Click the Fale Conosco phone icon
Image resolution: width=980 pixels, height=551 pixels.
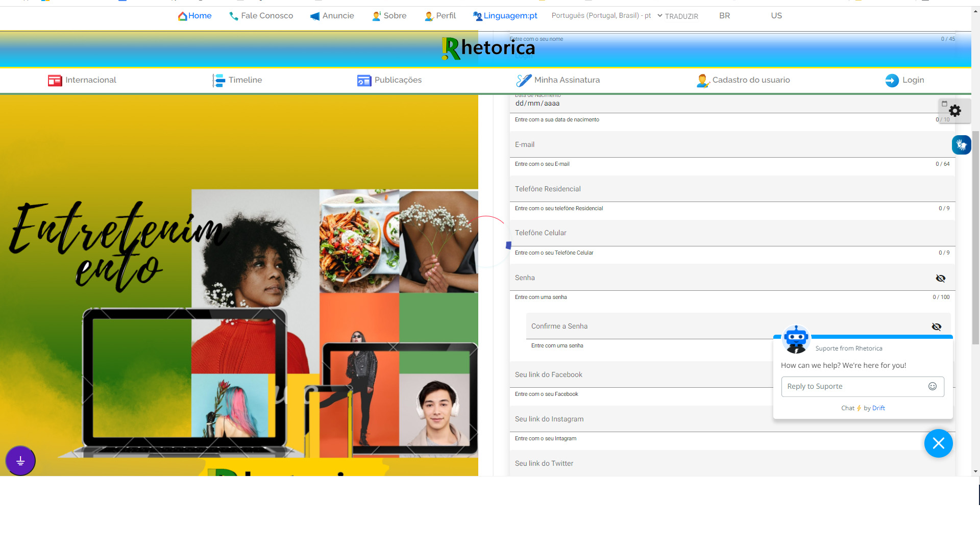pyautogui.click(x=234, y=16)
